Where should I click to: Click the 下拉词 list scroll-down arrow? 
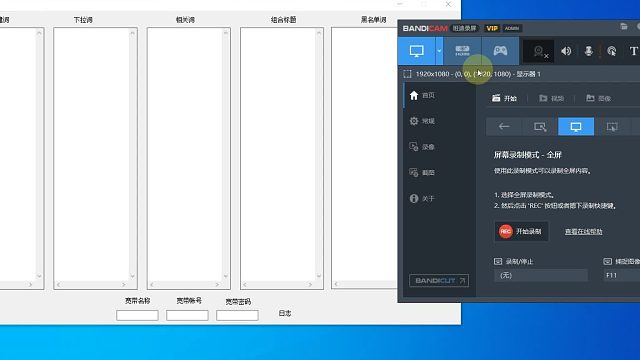[x=132, y=276]
